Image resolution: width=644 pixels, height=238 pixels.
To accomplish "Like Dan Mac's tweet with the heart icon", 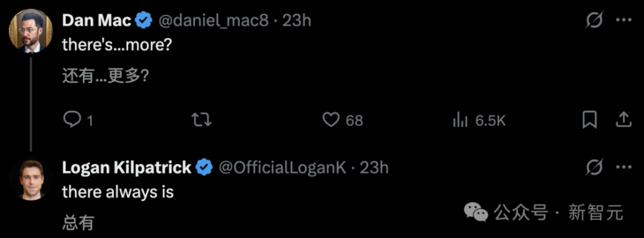I will coord(330,121).
